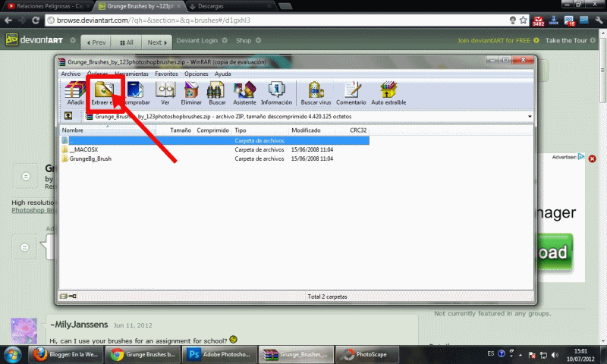Viewport: 607px width, 364px height.
Task: Go back in Chrome browser
Action: pos(8,20)
